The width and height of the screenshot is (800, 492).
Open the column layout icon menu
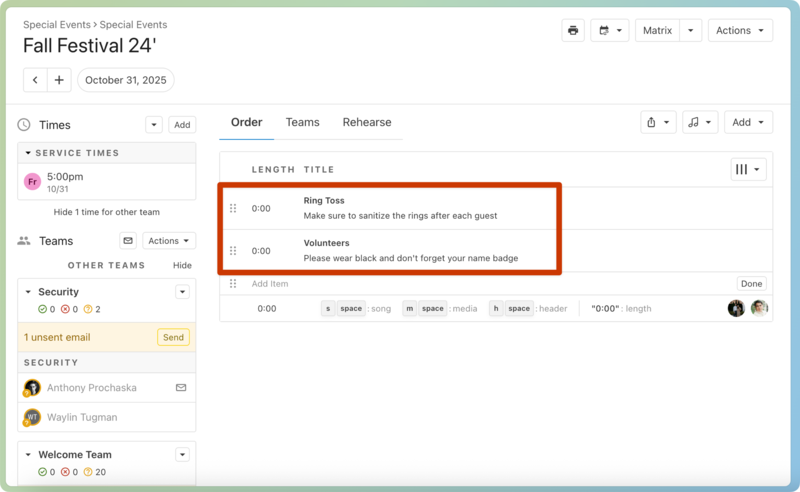tap(748, 170)
